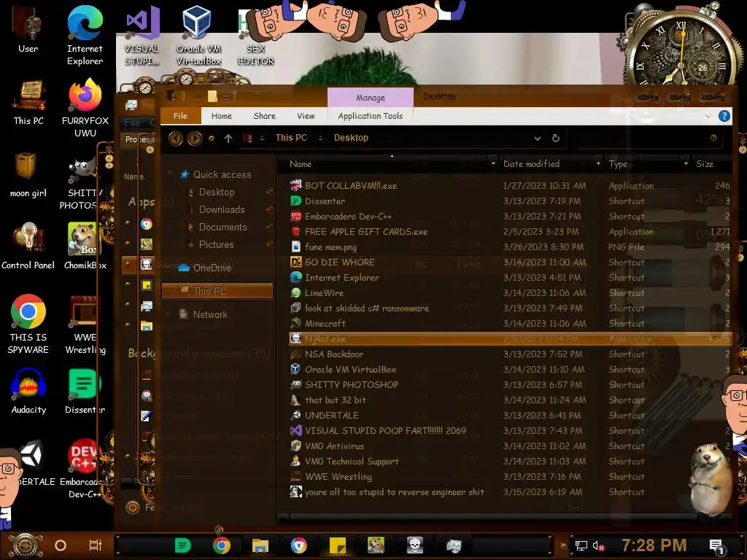Open Name column filter dropdown
747x560 pixels.
(493, 163)
